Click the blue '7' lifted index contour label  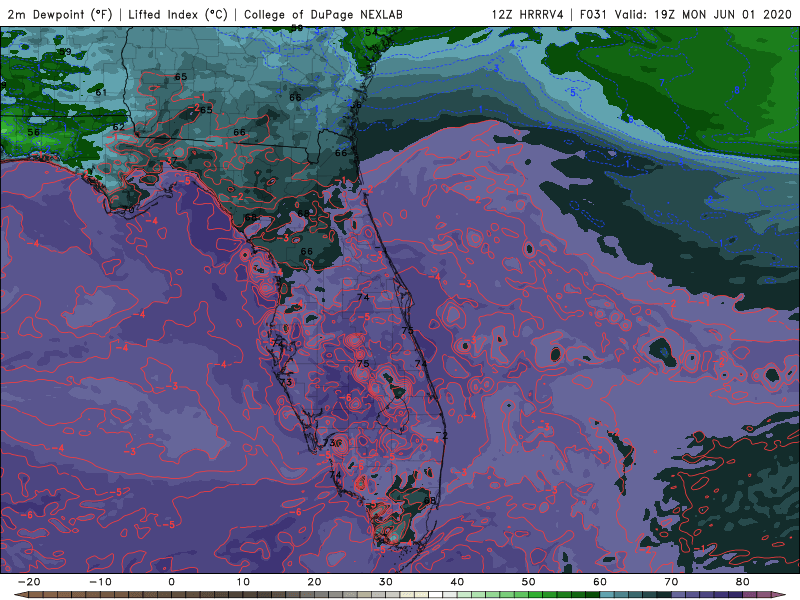(x=662, y=83)
